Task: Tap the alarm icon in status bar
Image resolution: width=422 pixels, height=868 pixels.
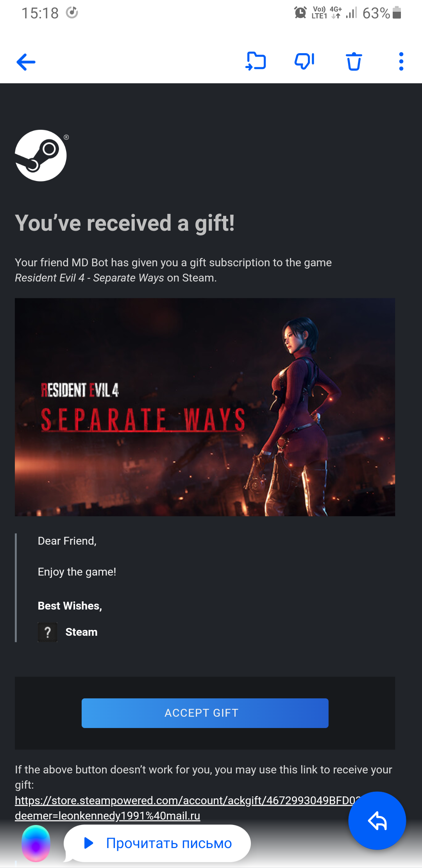Action: tap(300, 13)
